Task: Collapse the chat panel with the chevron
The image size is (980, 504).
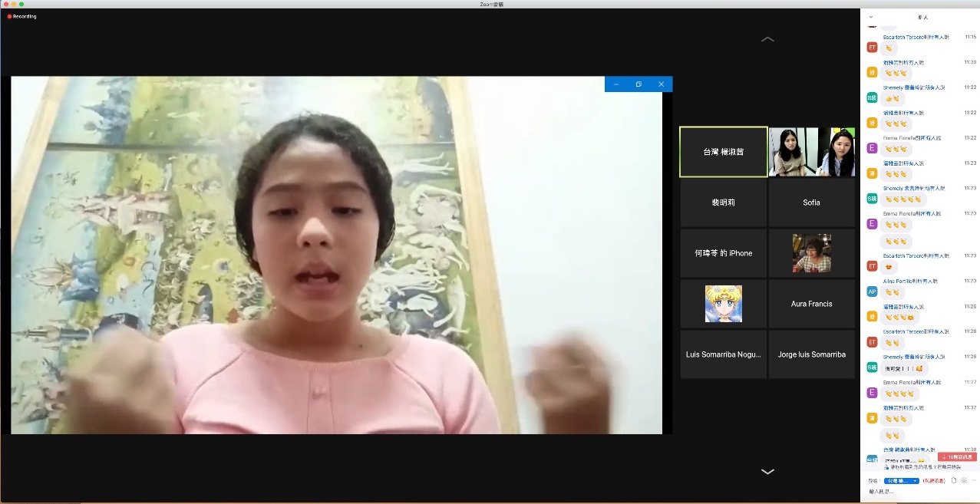Action: point(871,16)
